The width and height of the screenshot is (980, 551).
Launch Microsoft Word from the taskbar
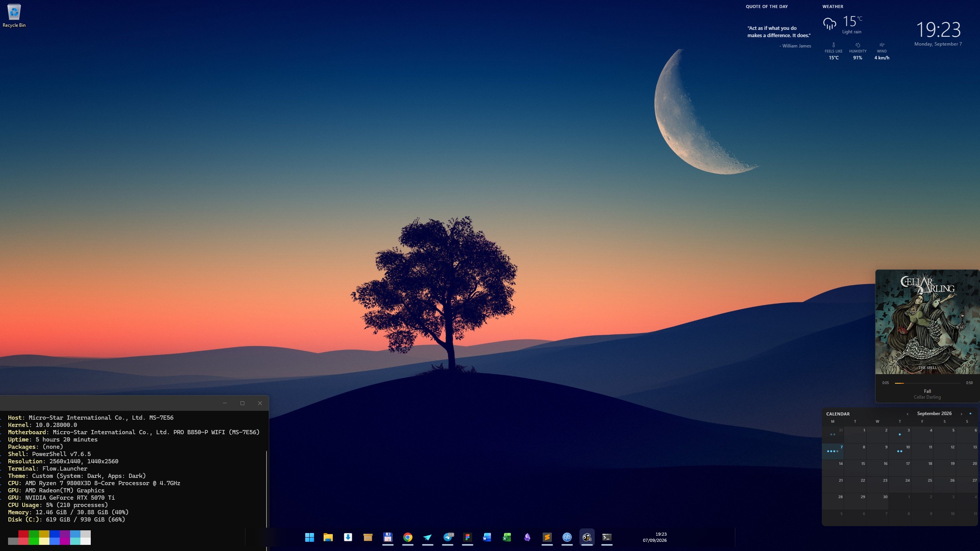tap(487, 537)
